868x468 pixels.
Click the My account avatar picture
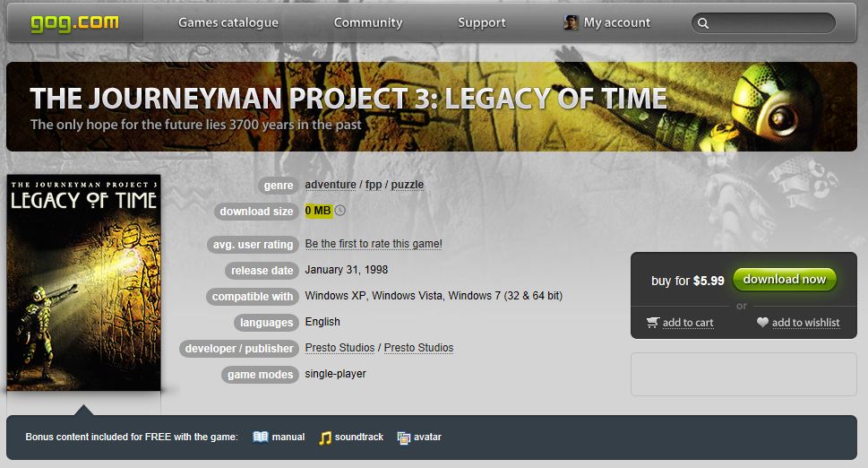coord(571,22)
